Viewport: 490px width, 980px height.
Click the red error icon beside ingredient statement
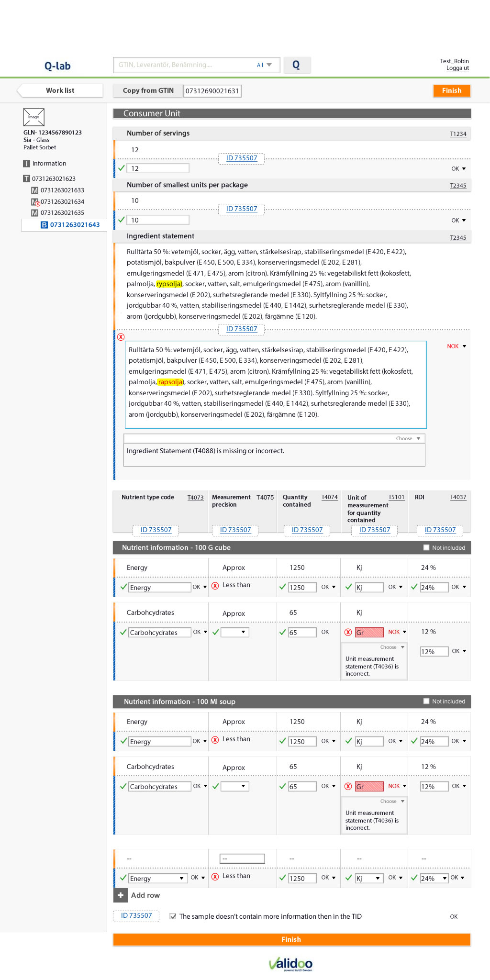(x=121, y=337)
